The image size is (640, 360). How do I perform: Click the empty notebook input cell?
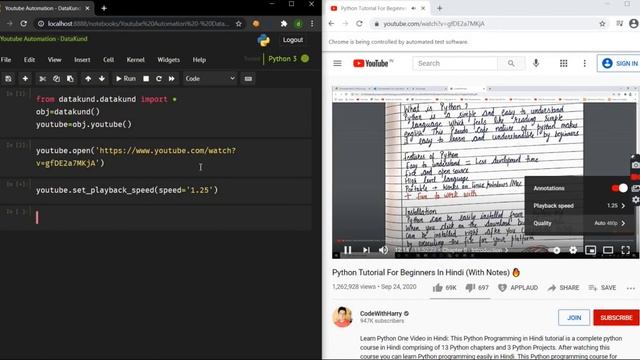171,217
